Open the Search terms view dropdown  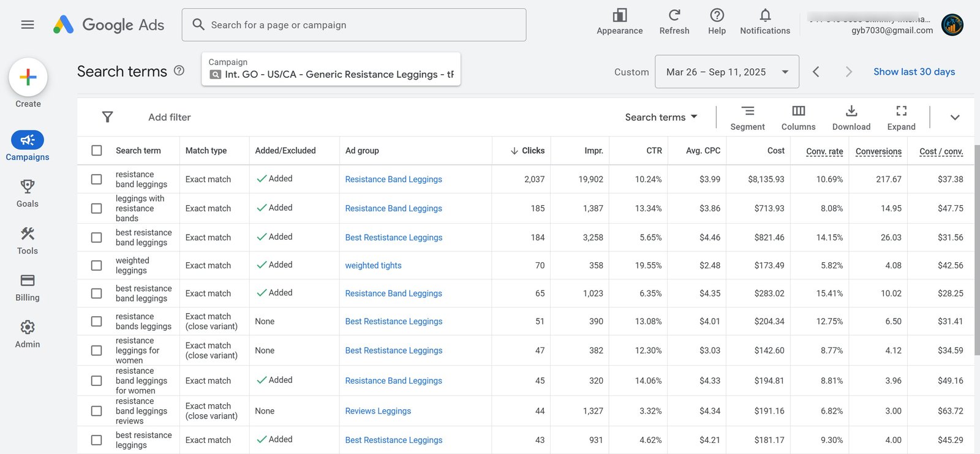point(661,117)
